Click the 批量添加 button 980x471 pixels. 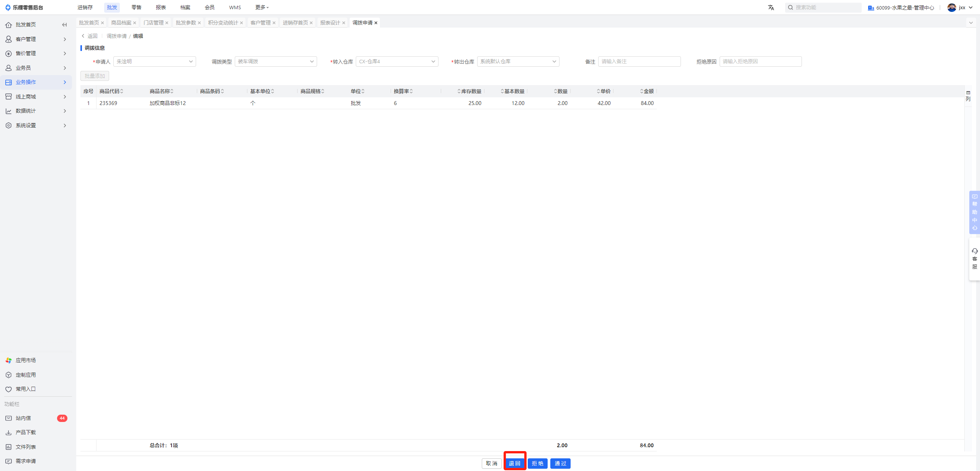pyautogui.click(x=95, y=76)
